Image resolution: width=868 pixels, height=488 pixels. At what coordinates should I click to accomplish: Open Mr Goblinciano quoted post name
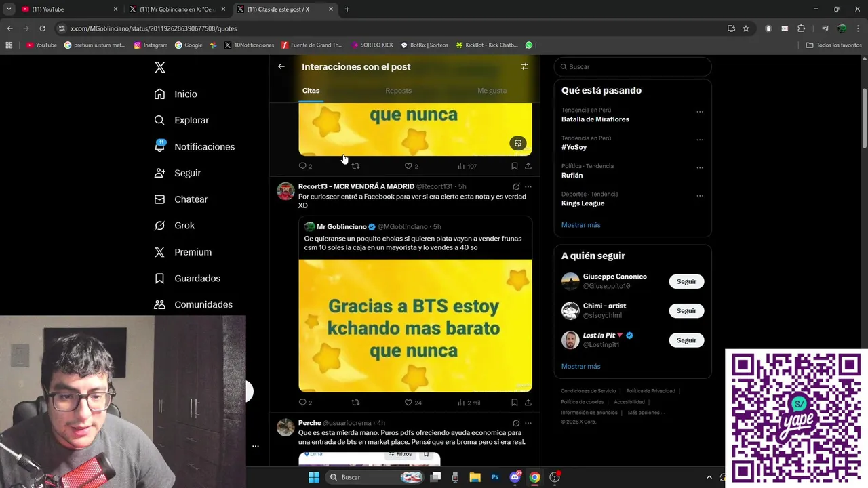coord(341,227)
